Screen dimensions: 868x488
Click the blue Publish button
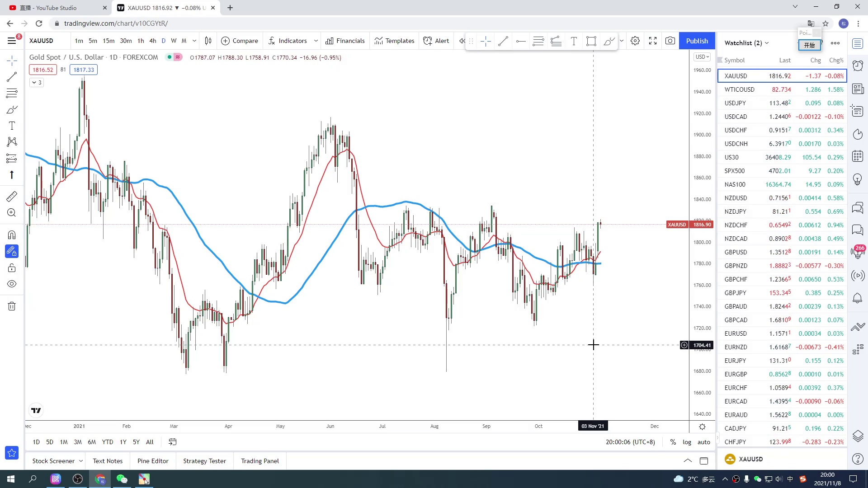(697, 41)
